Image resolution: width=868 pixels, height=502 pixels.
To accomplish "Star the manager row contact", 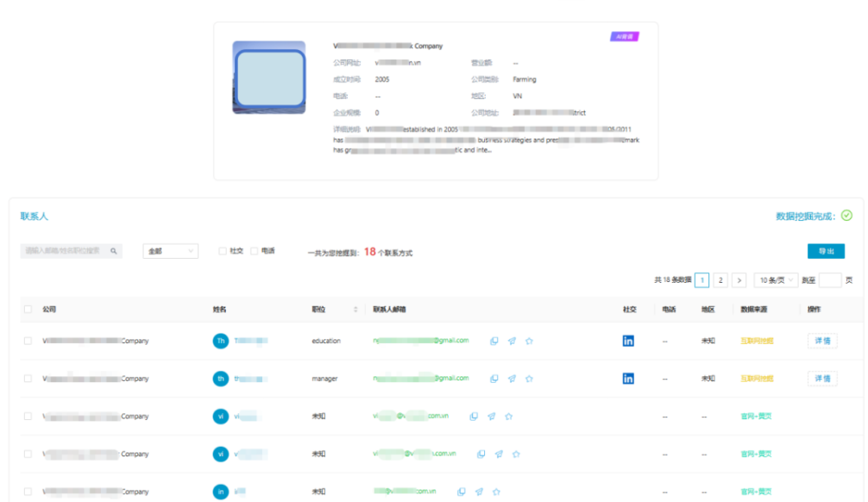I will tap(529, 379).
